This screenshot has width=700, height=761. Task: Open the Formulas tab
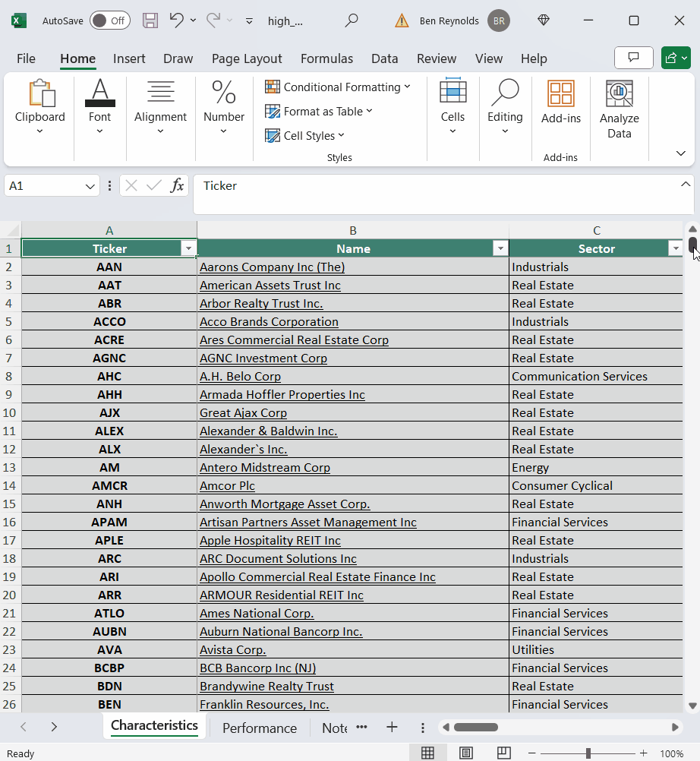pos(326,58)
